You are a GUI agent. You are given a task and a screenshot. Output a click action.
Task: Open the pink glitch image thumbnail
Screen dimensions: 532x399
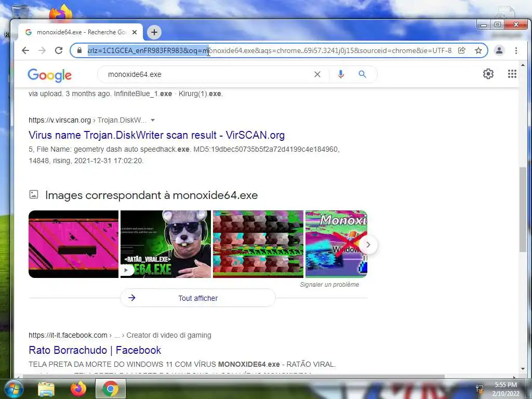(x=73, y=244)
